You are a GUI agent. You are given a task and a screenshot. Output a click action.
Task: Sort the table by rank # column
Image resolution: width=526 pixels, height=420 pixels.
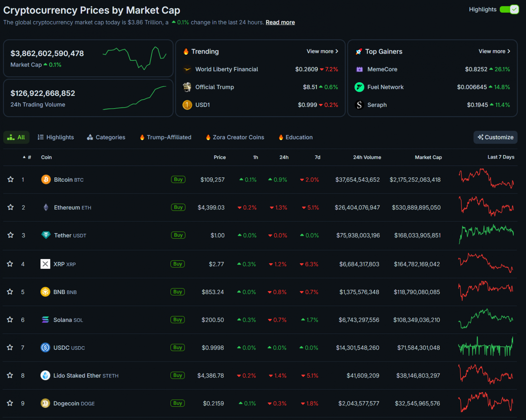click(x=27, y=157)
